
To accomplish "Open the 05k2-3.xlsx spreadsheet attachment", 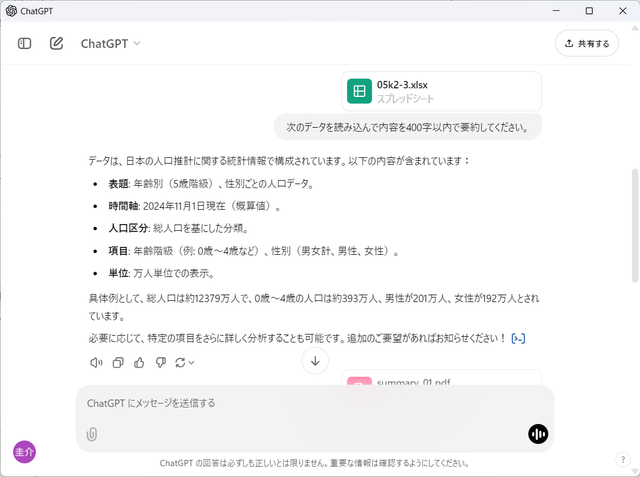I will [x=441, y=91].
